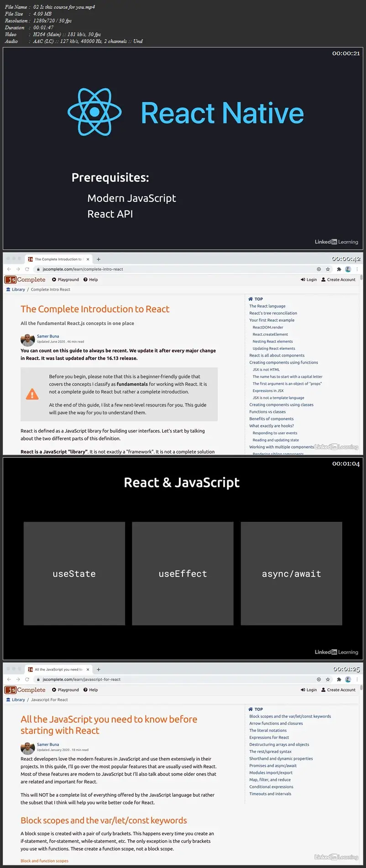Jump to 'What exactly are hooks?' section
366x868 pixels.
coord(271,426)
